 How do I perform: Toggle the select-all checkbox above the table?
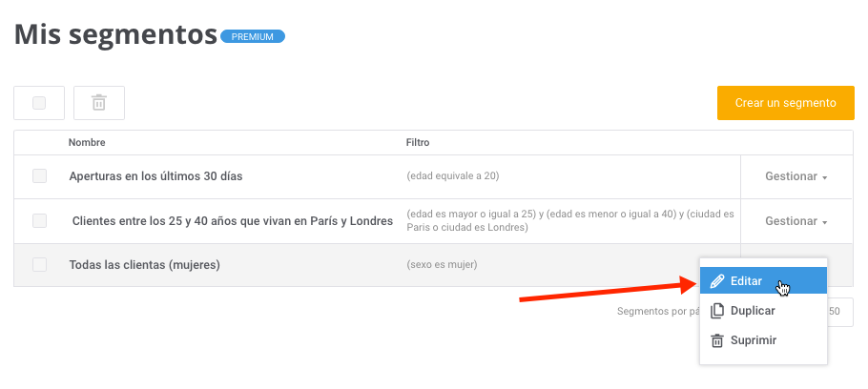coord(39,103)
